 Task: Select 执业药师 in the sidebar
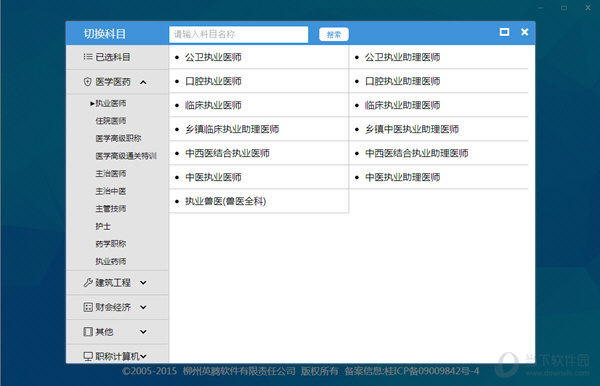click(x=111, y=262)
